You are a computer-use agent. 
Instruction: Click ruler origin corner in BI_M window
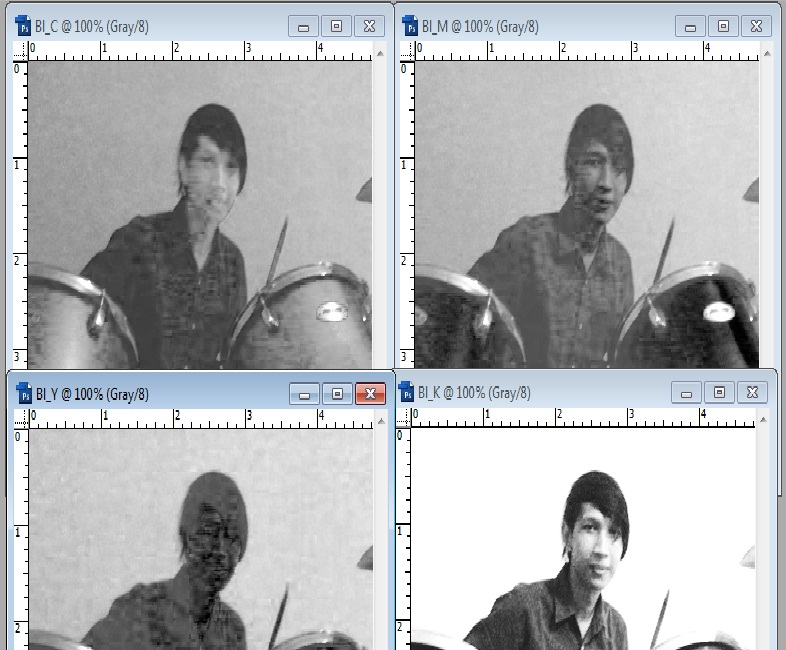pos(408,51)
